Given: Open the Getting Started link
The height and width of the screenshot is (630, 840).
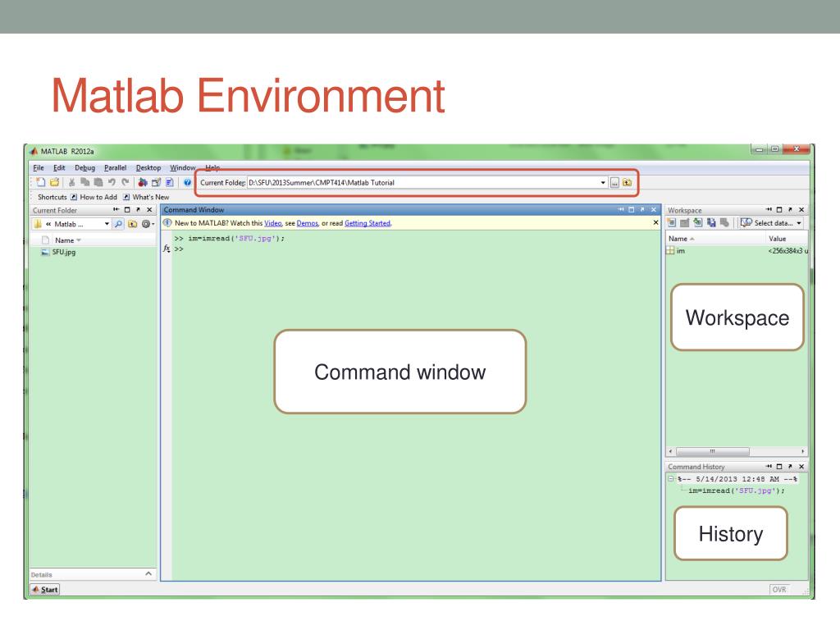Looking at the screenshot, I should [367, 223].
